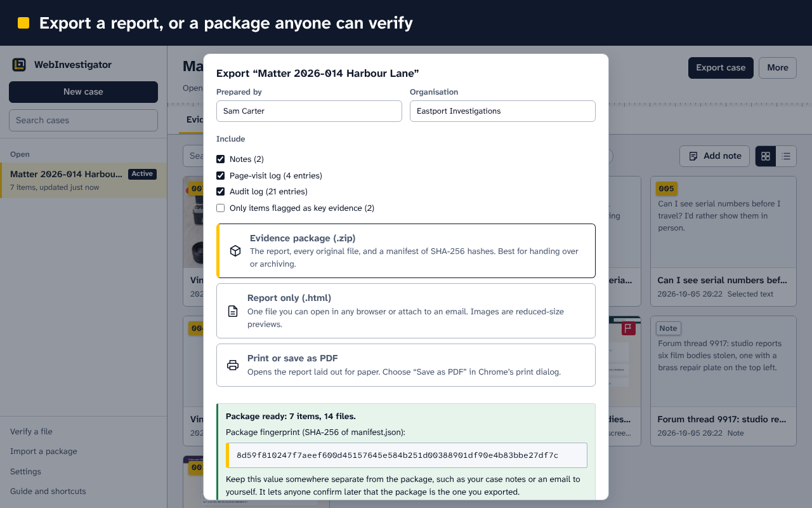
Task: Select the package fingerprint hash value
Action: point(397,455)
